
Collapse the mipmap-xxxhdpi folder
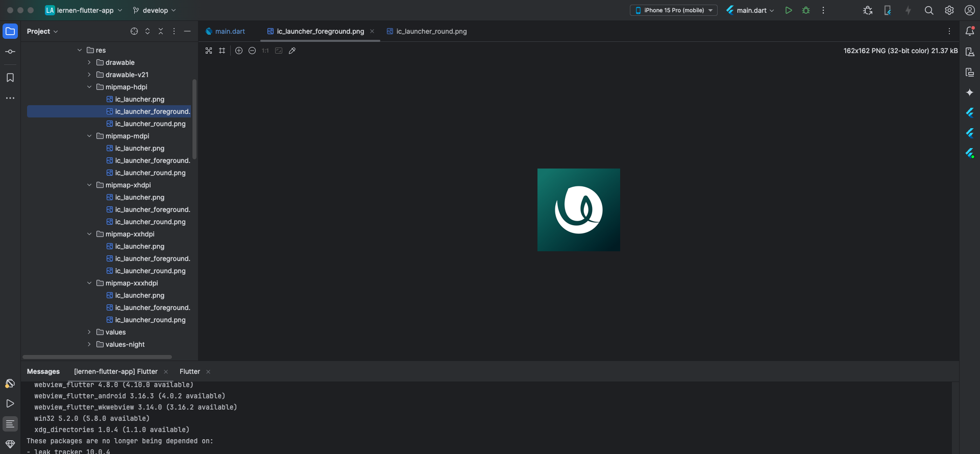89,283
